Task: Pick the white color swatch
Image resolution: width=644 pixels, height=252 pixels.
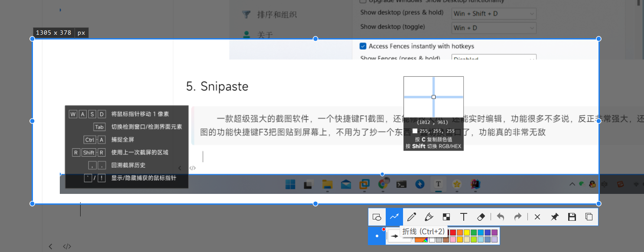Action: coord(432,239)
